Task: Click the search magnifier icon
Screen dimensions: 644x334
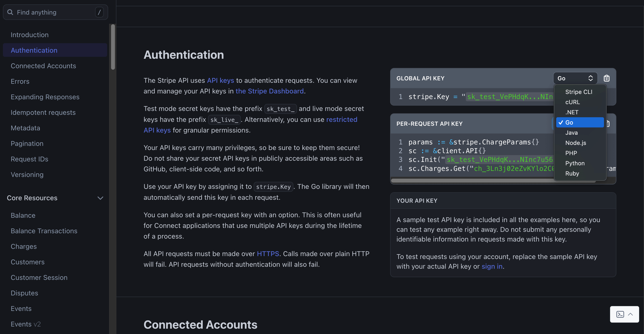Action: [10, 12]
